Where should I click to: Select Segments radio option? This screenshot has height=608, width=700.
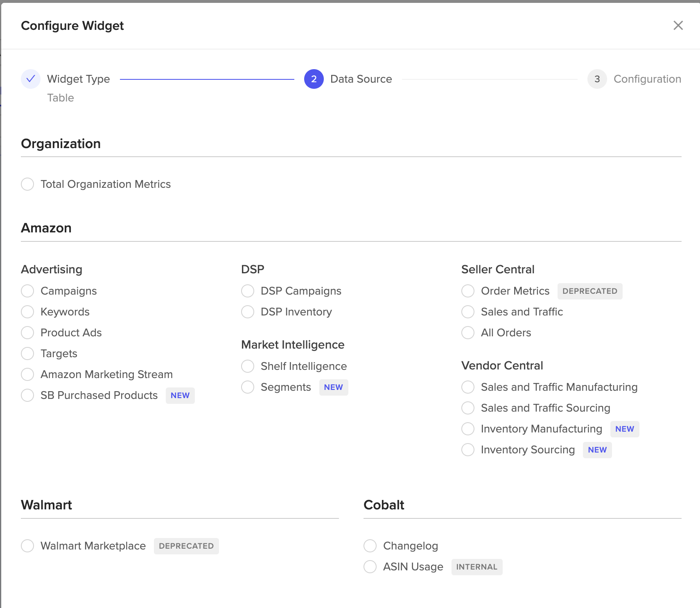[248, 387]
